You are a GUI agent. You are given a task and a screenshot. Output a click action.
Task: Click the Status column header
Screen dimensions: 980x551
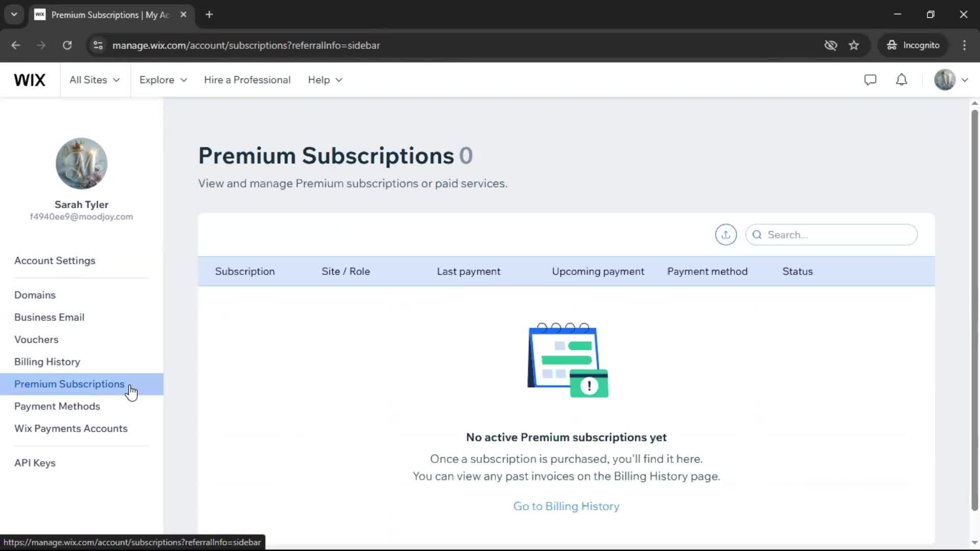[797, 271]
